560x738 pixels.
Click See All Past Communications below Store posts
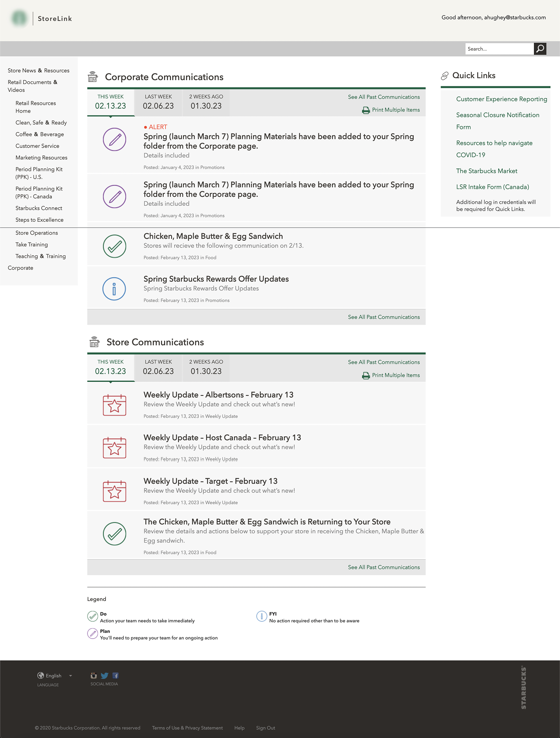[384, 567]
